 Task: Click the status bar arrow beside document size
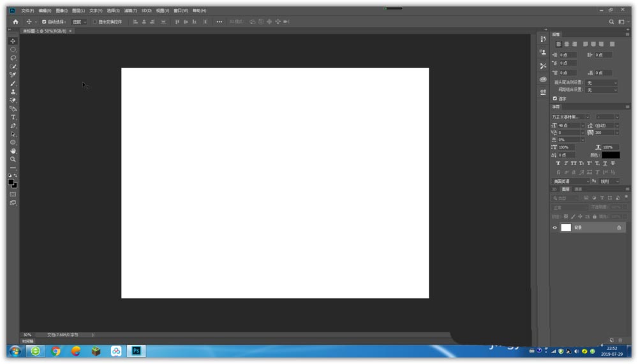[x=93, y=335]
